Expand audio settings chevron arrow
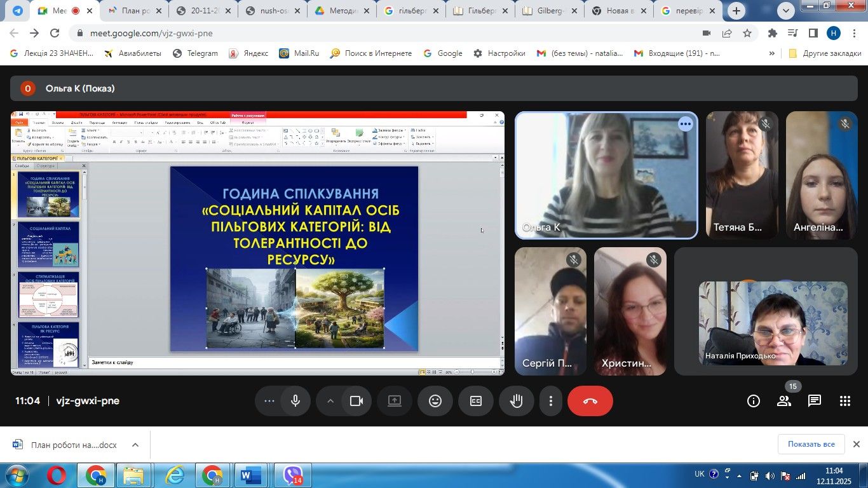The width and height of the screenshot is (868, 488). [x=330, y=401]
